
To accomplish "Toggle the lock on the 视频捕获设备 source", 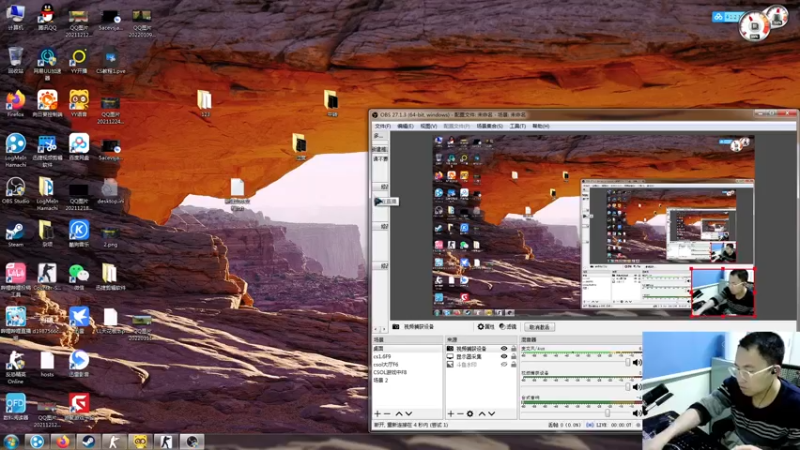I will (x=514, y=348).
